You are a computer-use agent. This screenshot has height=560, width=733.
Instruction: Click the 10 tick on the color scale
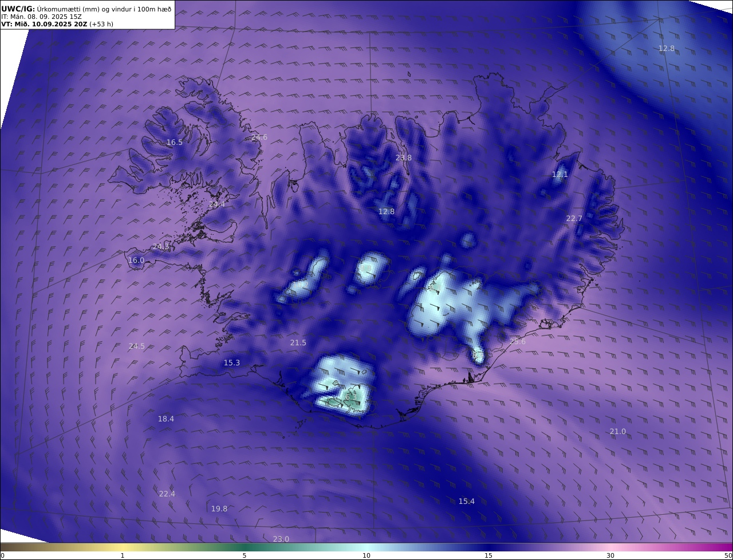point(366,555)
